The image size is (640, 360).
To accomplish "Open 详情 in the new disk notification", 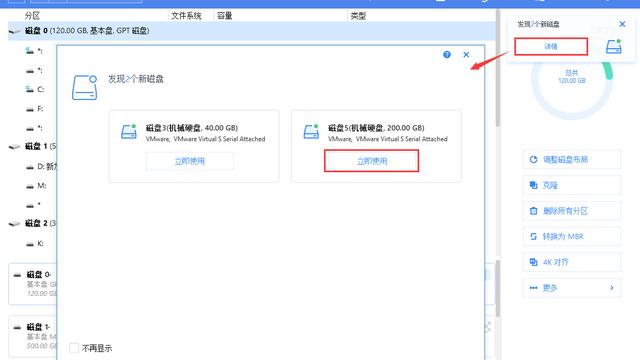I will 551,47.
